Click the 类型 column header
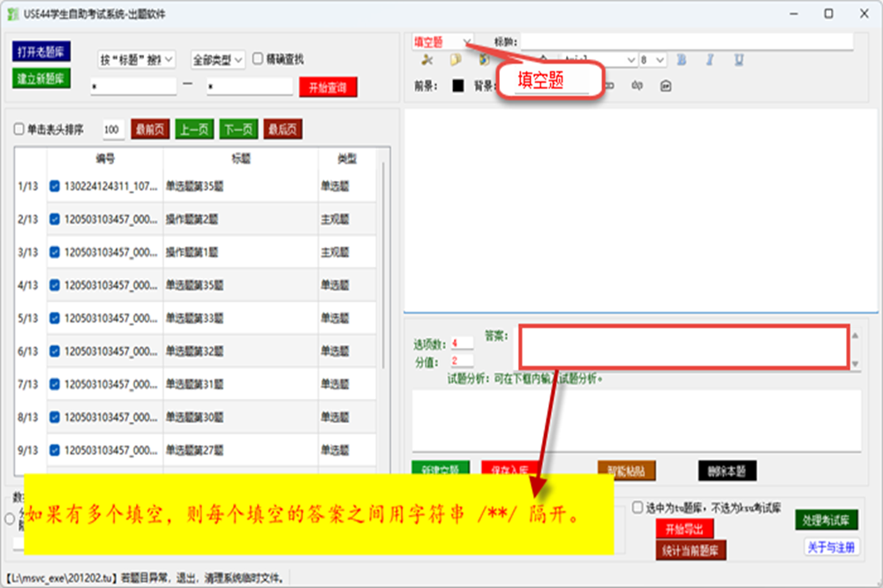Viewport: 883px width, 588px height. (x=347, y=159)
